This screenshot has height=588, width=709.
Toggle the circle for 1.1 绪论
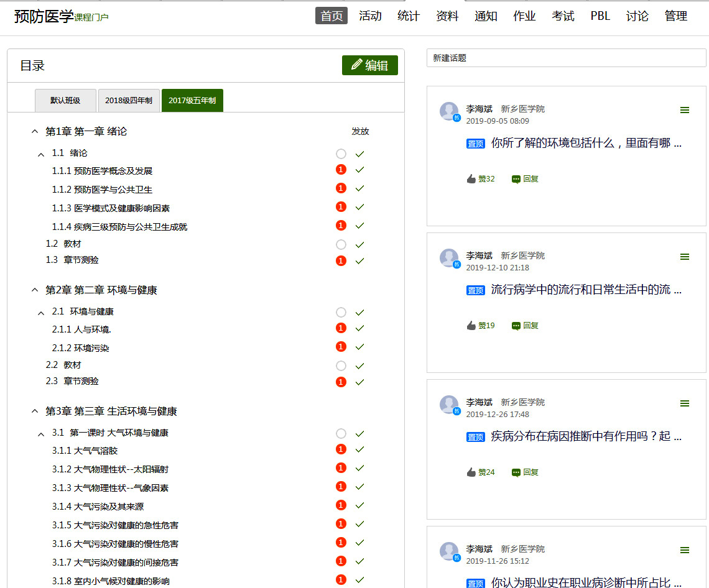[x=341, y=154]
